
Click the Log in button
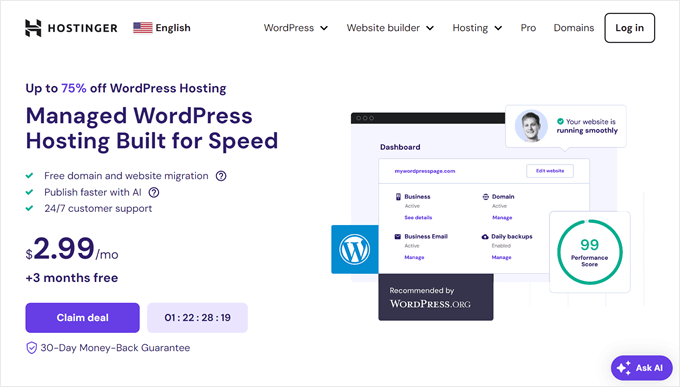[630, 28]
